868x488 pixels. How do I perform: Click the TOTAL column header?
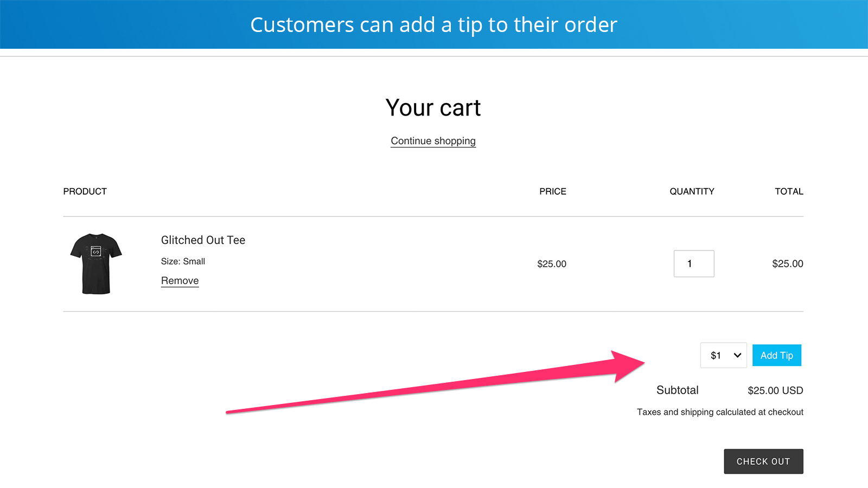[x=789, y=191]
